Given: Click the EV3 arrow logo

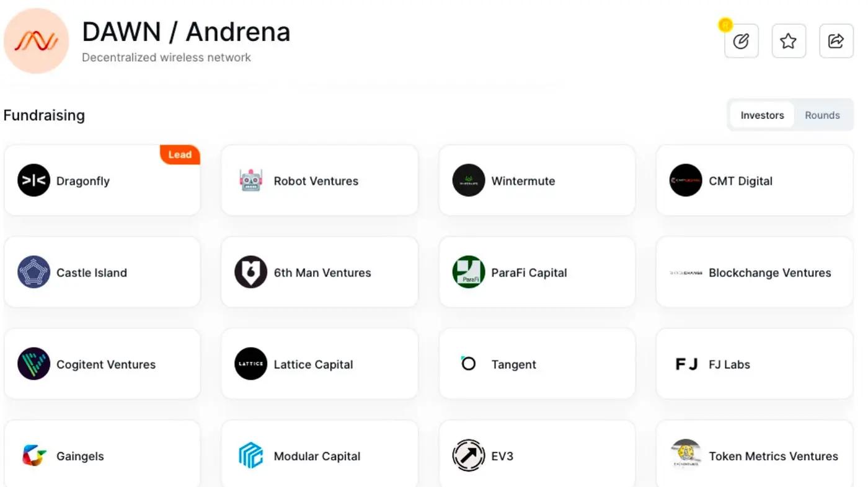Looking at the screenshot, I should [469, 455].
